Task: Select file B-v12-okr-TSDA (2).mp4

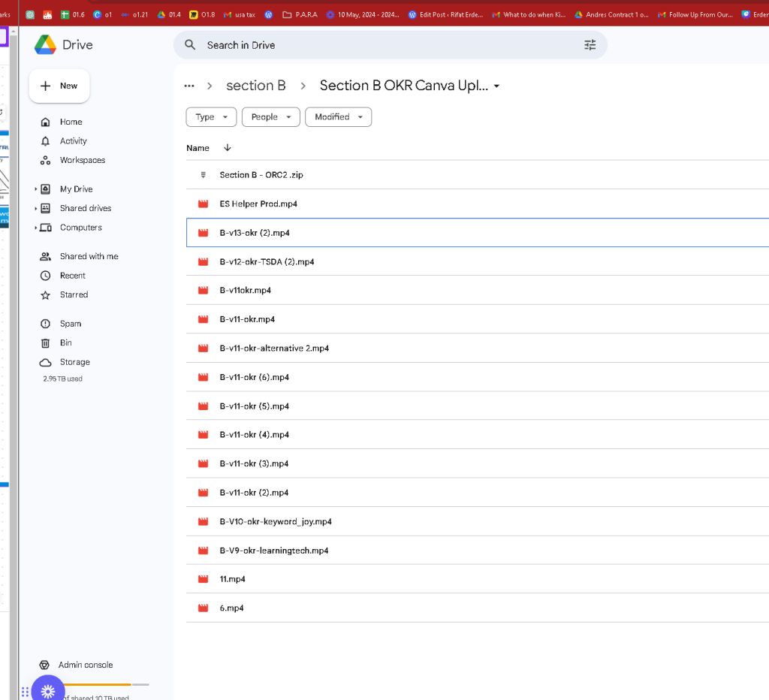Action: pyautogui.click(x=478, y=261)
